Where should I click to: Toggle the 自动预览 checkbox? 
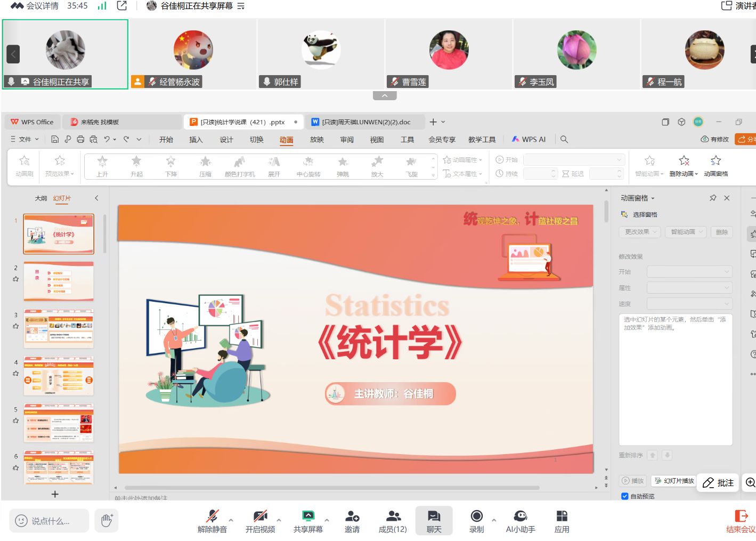625,496
